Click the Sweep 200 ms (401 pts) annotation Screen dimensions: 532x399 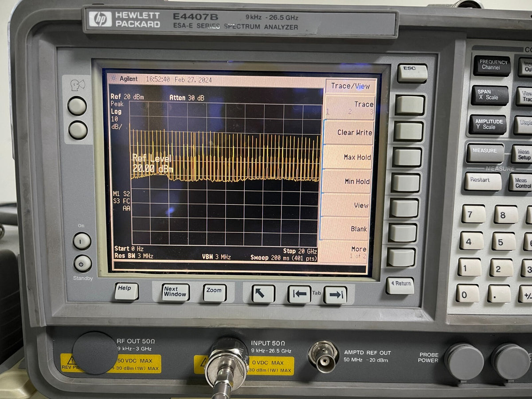(284, 258)
